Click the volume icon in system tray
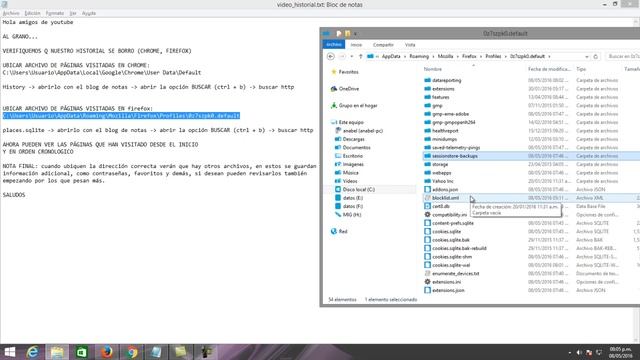This screenshot has height=360, width=640. [579, 352]
